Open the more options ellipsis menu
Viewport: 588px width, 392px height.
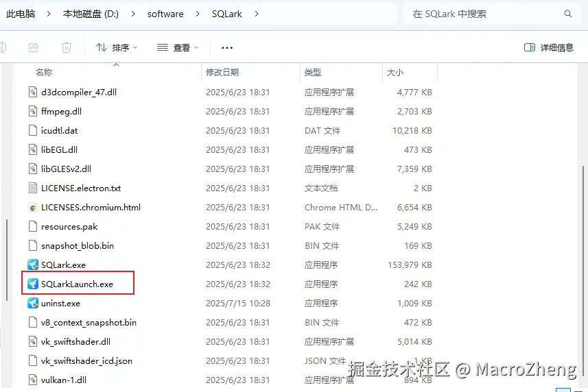coord(227,47)
